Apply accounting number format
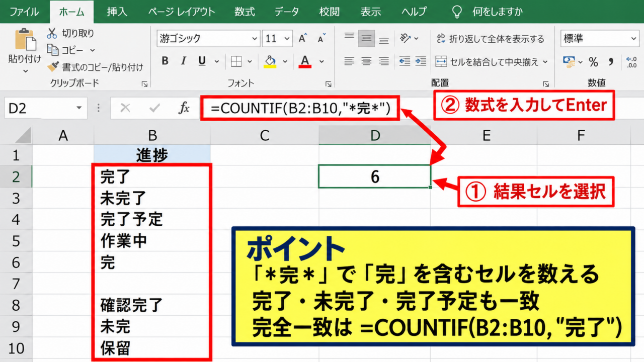Screen dimensions: 644x362 click(x=569, y=61)
